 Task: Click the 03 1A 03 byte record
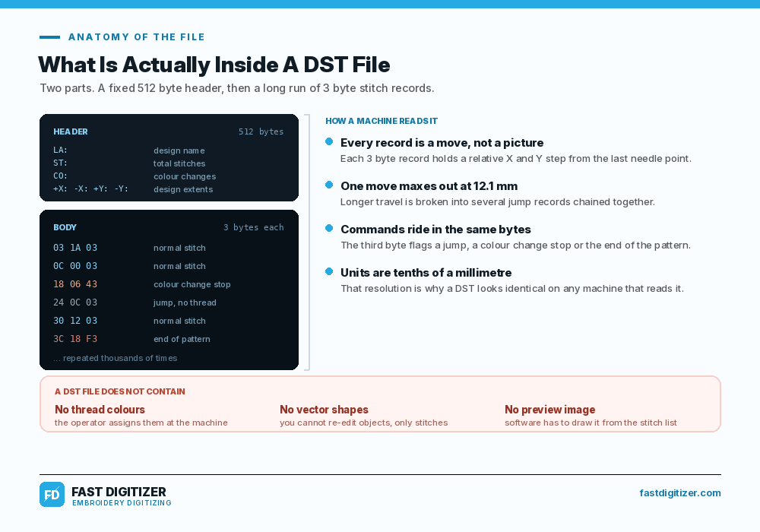75,248
